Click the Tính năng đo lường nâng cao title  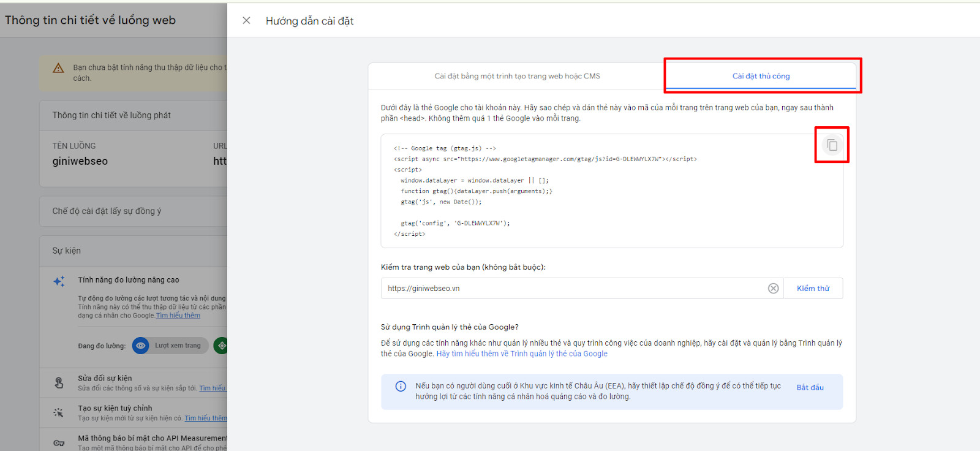(x=129, y=280)
